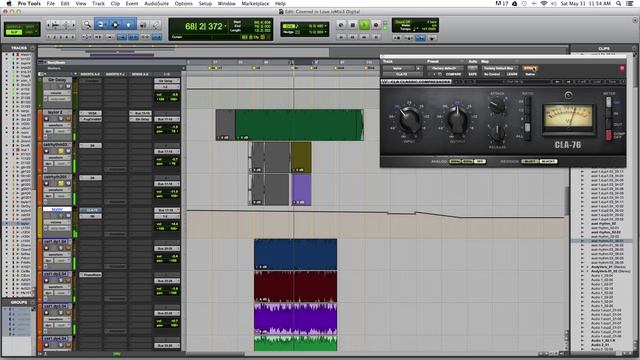Select ratio ALL on CLA-76
The width and height of the screenshot is (640, 360).
click(x=527, y=136)
